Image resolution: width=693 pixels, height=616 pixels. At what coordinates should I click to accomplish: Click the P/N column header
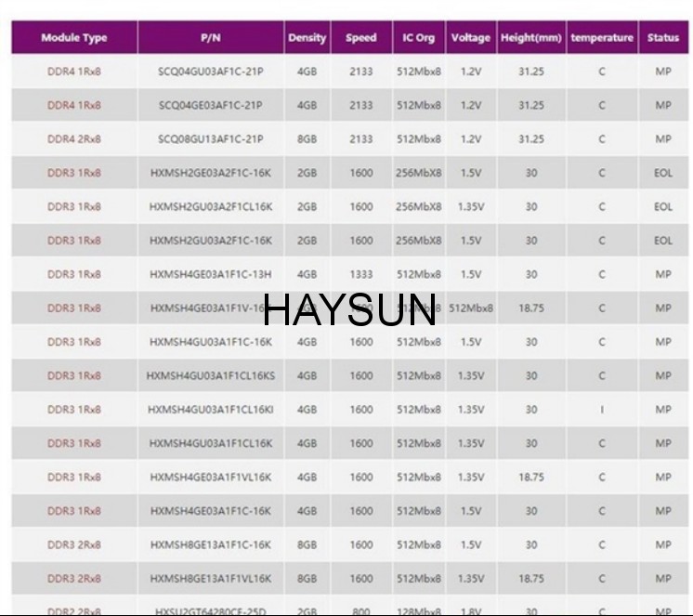click(x=211, y=38)
